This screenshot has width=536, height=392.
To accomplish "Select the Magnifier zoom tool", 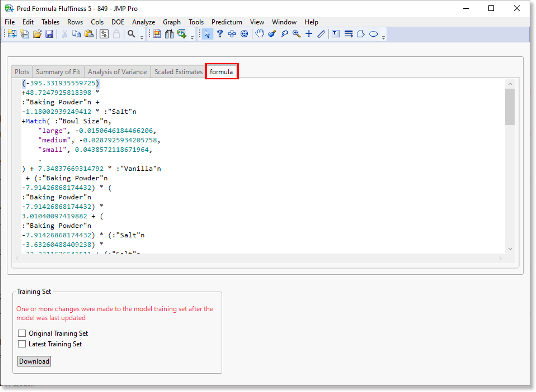I will (297, 34).
